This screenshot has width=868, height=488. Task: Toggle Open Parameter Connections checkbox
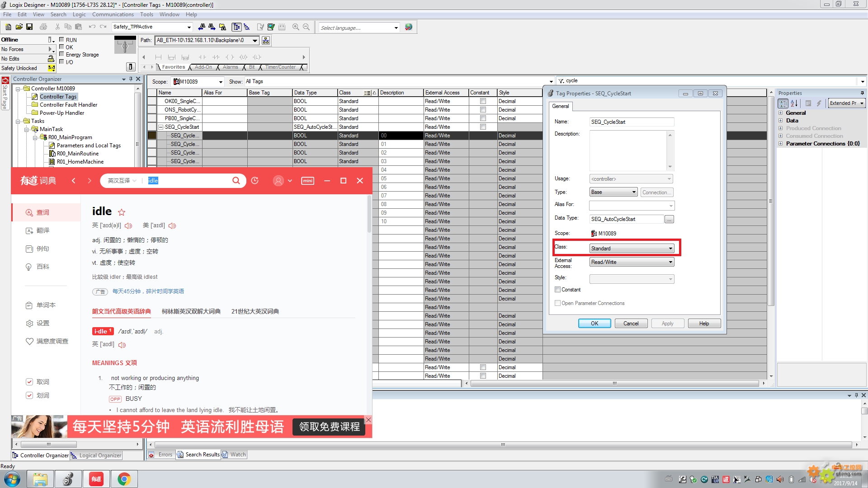[557, 303]
